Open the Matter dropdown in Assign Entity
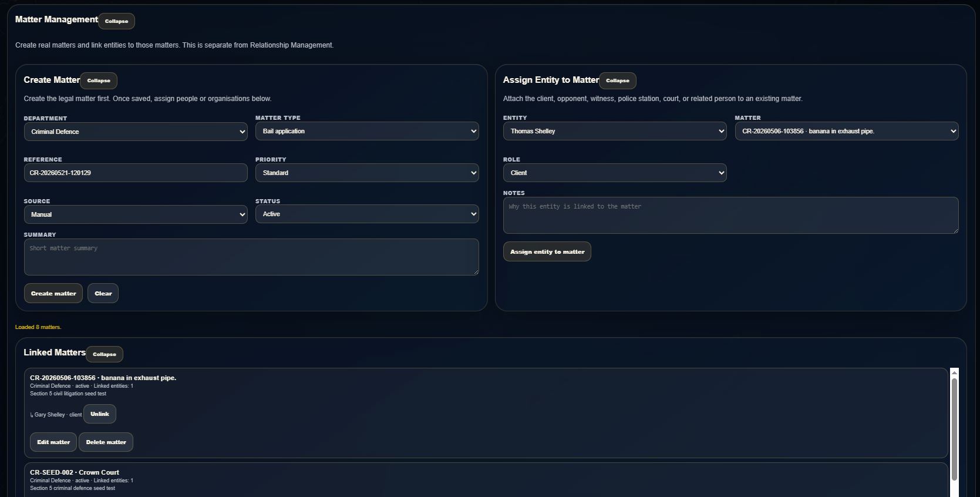 846,131
